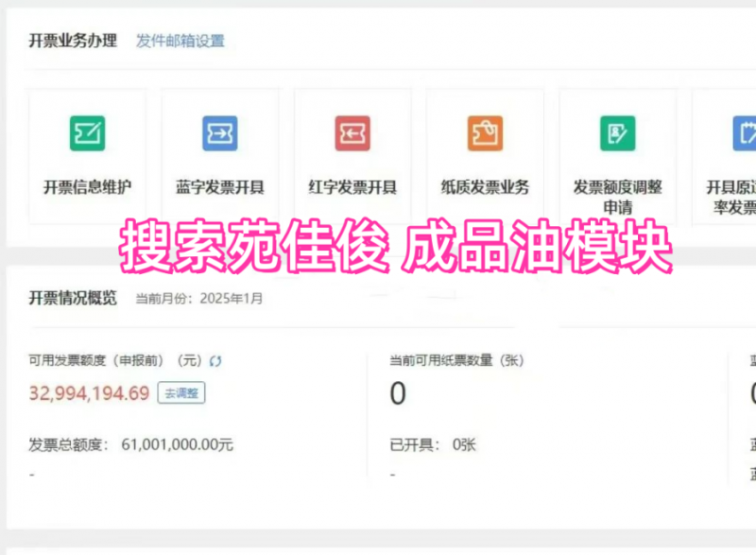Click the 发票额度调整申请 text label
This screenshot has height=555, width=756.
617,196
